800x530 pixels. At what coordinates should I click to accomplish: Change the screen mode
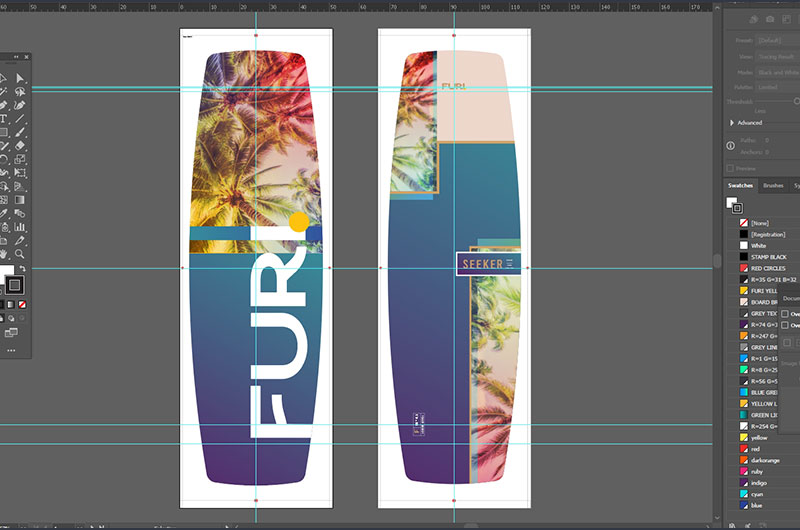point(11,333)
